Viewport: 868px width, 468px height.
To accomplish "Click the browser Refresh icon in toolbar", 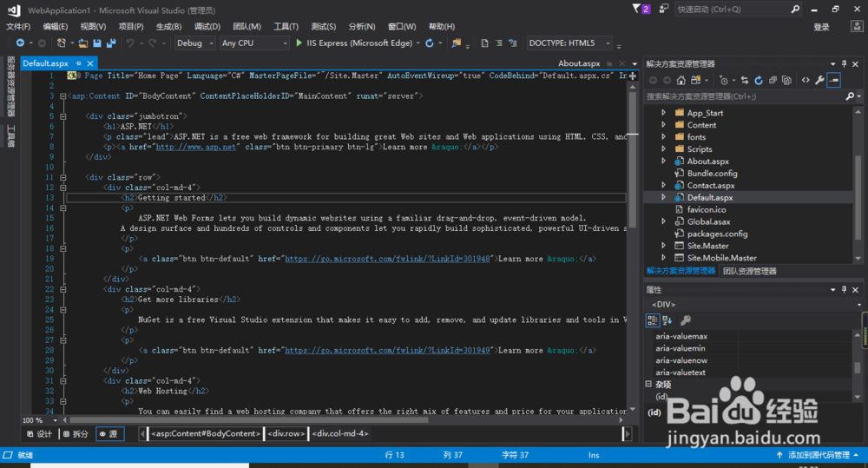I will click(x=430, y=43).
